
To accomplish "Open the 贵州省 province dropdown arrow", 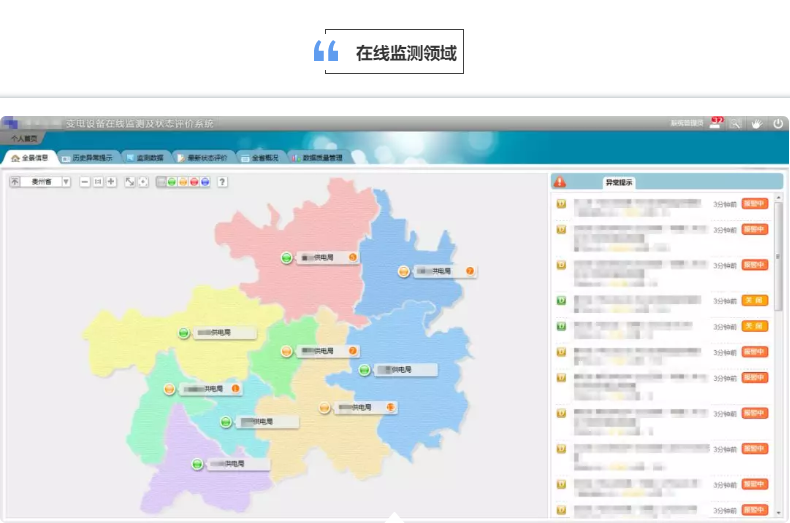I will [66, 181].
